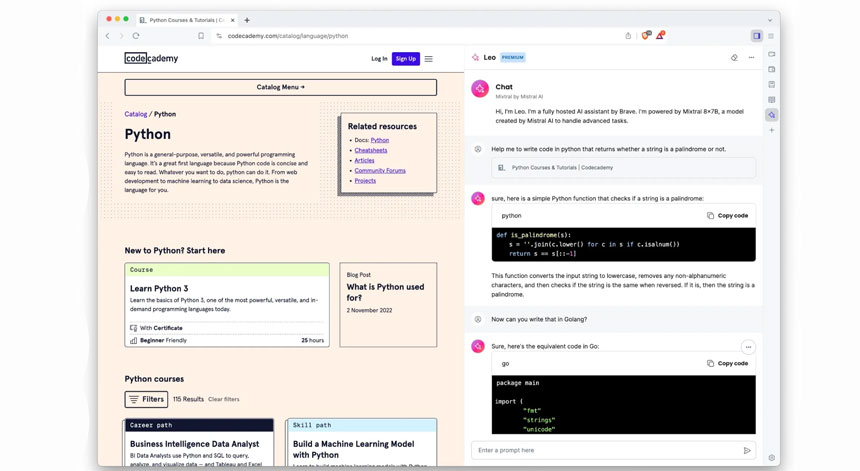Open the Cheatsheets link in Related resources

pyautogui.click(x=370, y=150)
